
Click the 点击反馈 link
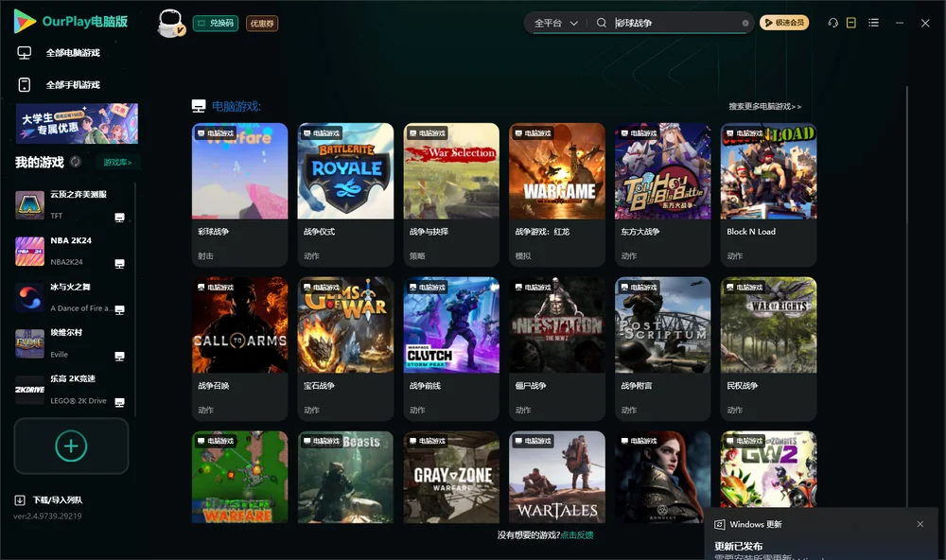pyautogui.click(x=577, y=535)
